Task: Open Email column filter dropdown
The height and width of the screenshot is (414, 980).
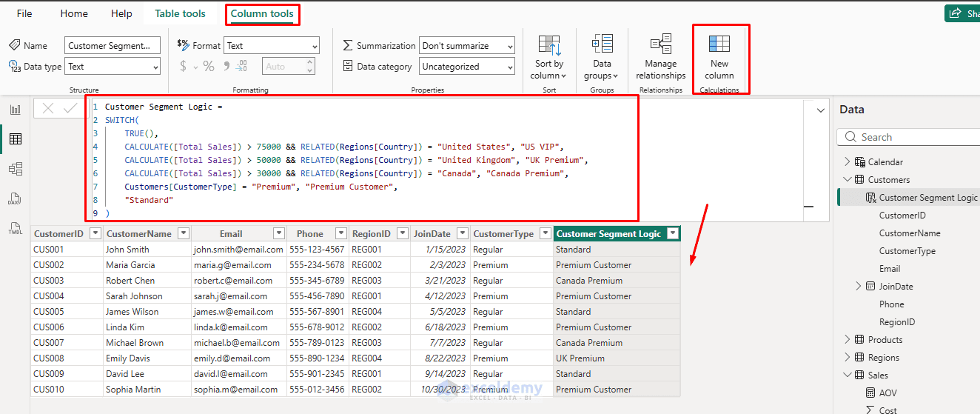Action: click(x=278, y=233)
